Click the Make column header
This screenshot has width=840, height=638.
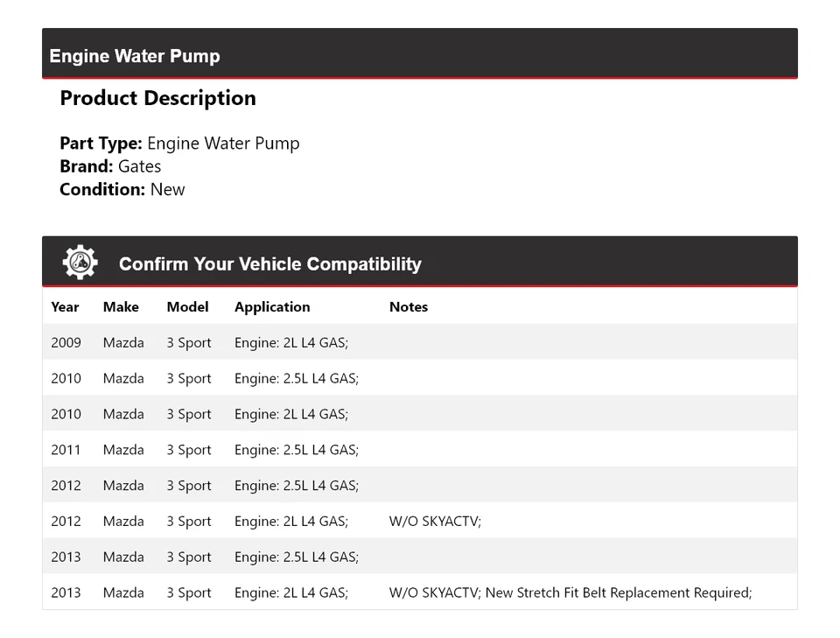(121, 307)
